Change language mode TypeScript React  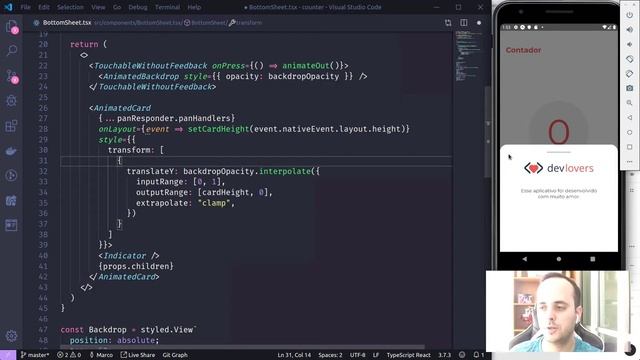(x=408, y=355)
